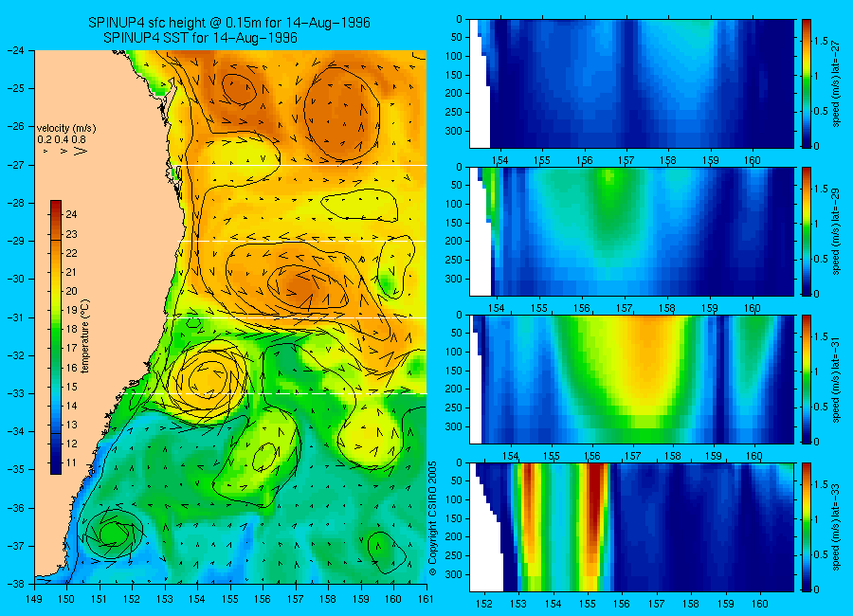Select the 'speed (m/s) lat=-31' label
Image resolution: width=853 pixels, height=616 pixels.
837,380
